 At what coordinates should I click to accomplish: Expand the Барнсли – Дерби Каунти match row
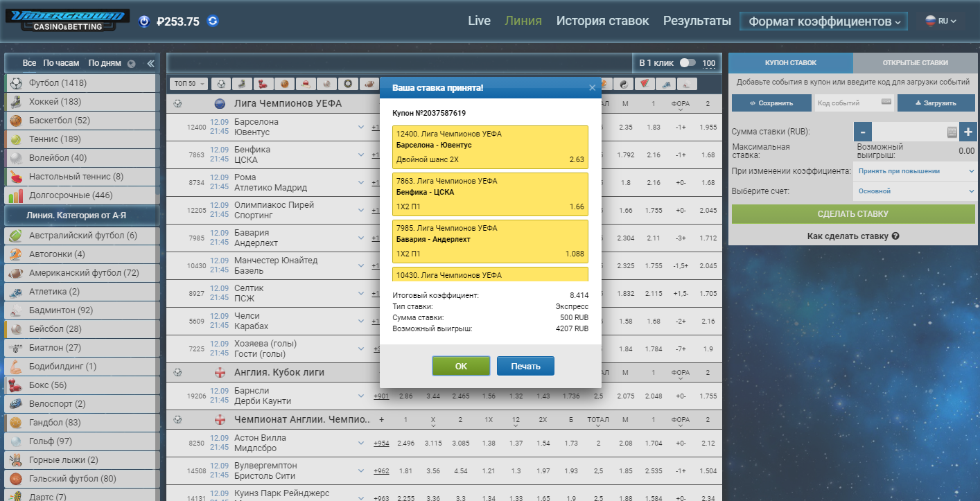pyautogui.click(x=360, y=396)
